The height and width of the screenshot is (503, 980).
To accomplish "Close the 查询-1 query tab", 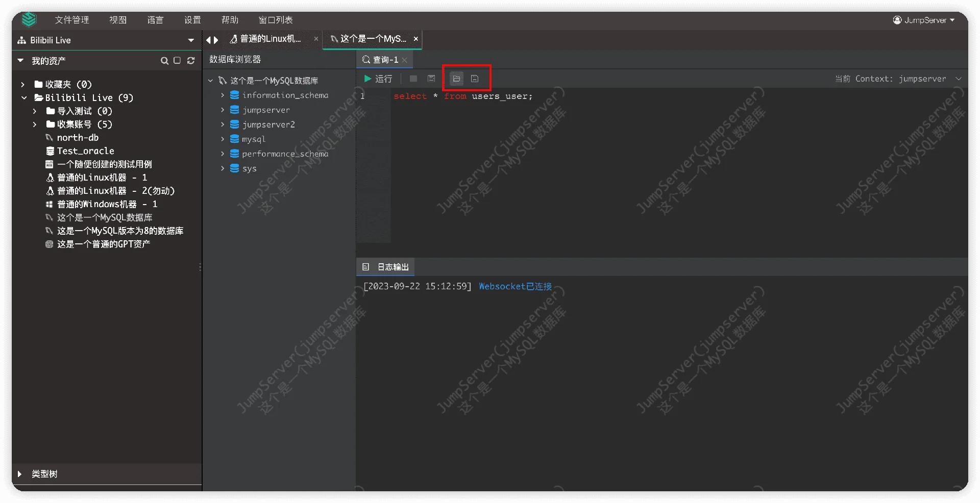I will pos(405,60).
